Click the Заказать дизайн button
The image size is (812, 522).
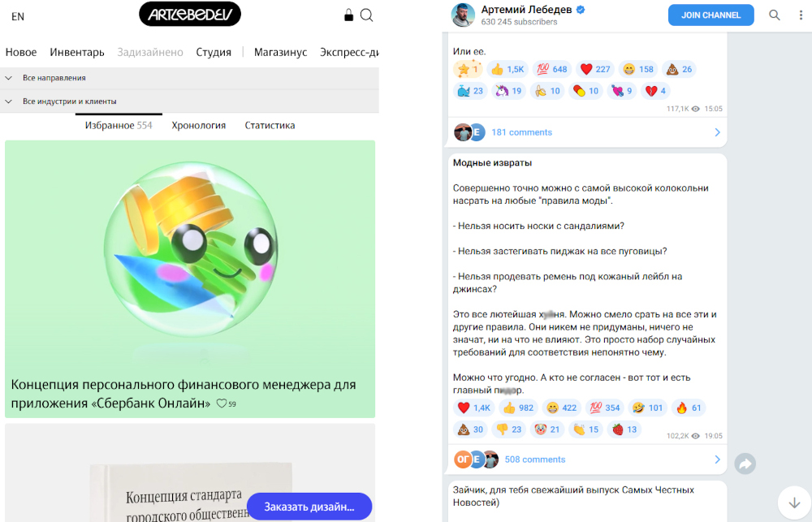[309, 507]
